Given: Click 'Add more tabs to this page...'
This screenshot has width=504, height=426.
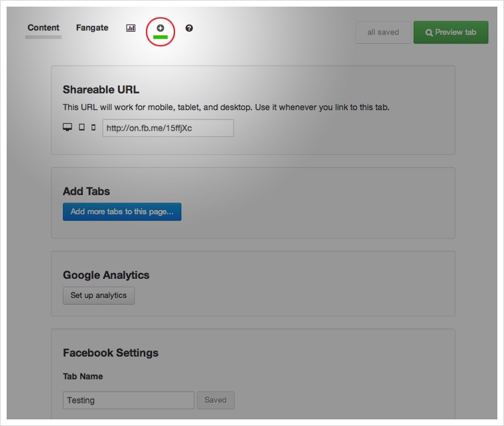Looking at the screenshot, I should point(122,211).
